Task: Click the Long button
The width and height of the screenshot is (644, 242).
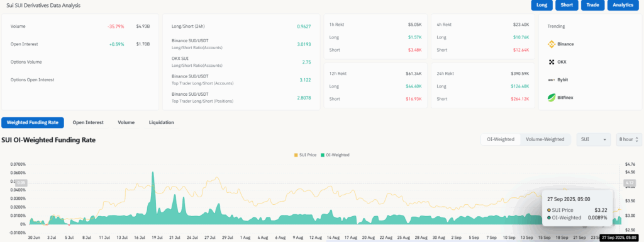Action: [541, 5]
